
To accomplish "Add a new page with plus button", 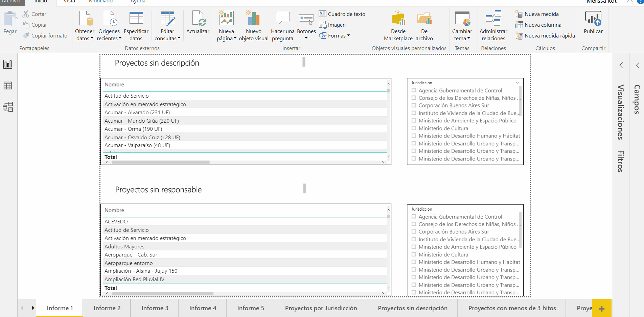I will 601,308.
